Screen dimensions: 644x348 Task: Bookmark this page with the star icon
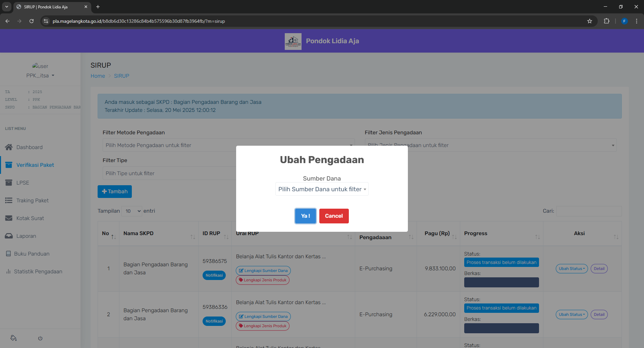point(590,21)
